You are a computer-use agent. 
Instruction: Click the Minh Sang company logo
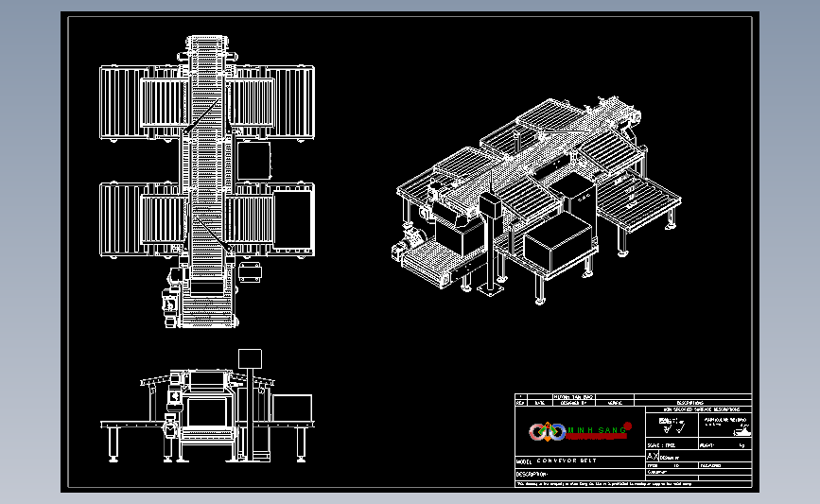(x=581, y=431)
